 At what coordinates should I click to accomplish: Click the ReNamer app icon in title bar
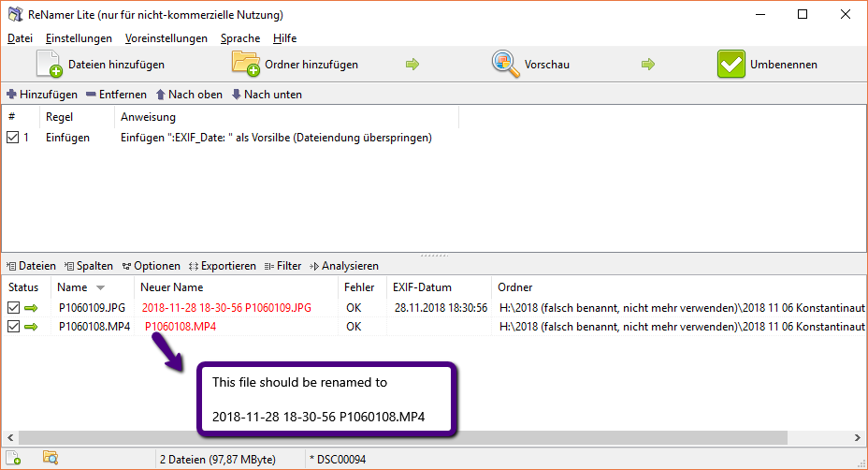coord(16,14)
